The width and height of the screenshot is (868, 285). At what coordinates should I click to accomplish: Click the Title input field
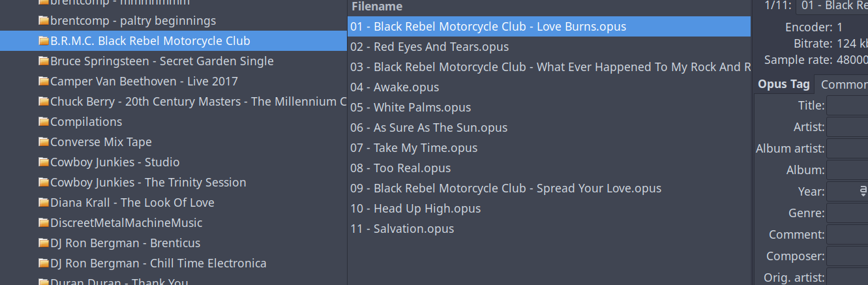(x=847, y=106)
